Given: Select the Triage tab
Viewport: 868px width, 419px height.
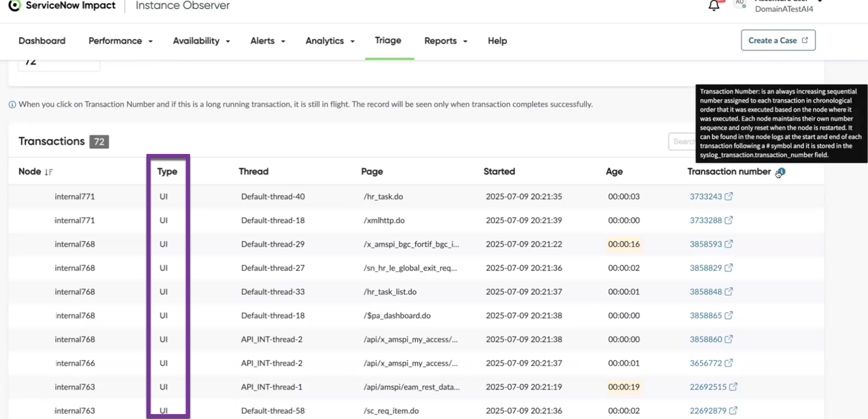Looking at the screenshot, I should click(x=388, y=40).
